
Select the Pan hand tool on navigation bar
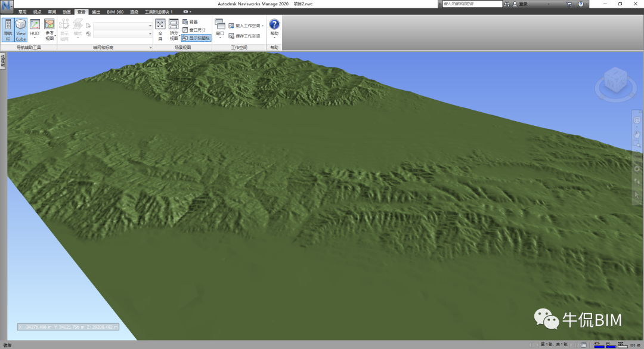pyautogui.click(x=636, y=134)
